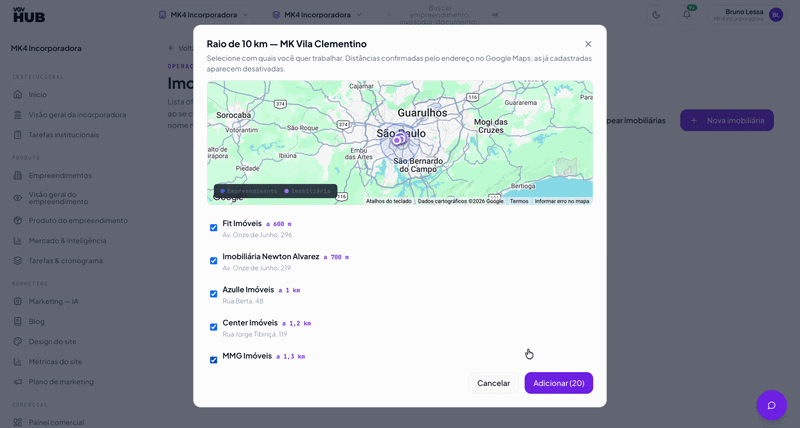
Task: Click Atalhos do teclado on map
Action: point(389,201)
